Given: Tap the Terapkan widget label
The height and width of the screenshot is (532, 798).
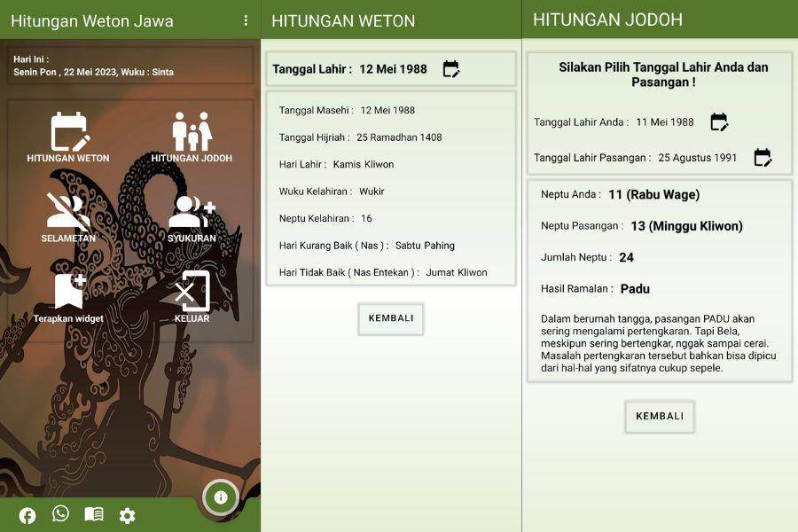Looking at the screenshot, I should tap(68, 318).
